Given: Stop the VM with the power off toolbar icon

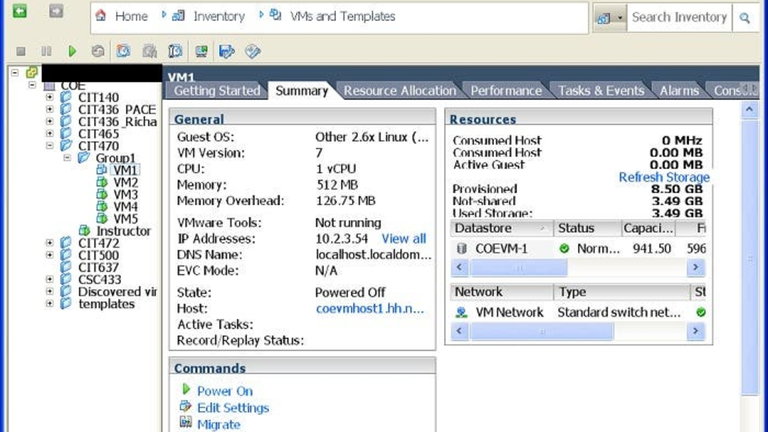Looking at the screenshot, I should click(21, 51).
